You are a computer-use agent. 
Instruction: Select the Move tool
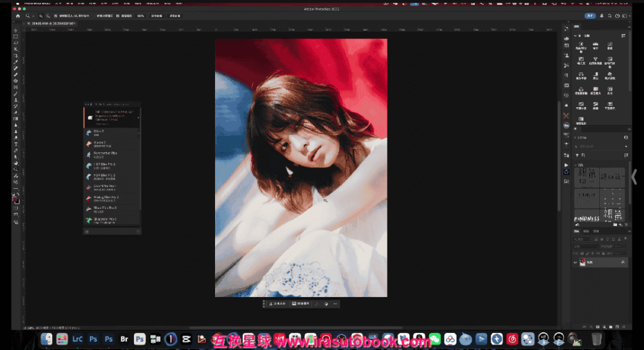[x=16, y=30]
